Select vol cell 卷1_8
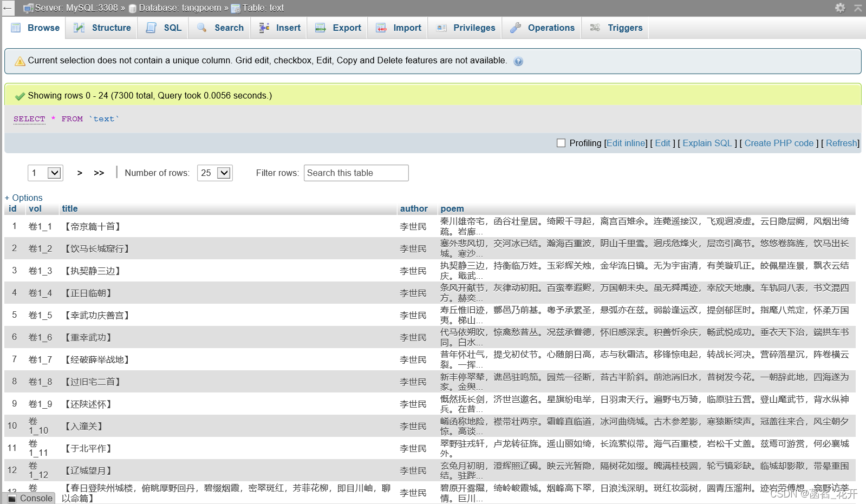The width and height of the screenshot is (866, 504). (x=41, y=382)
